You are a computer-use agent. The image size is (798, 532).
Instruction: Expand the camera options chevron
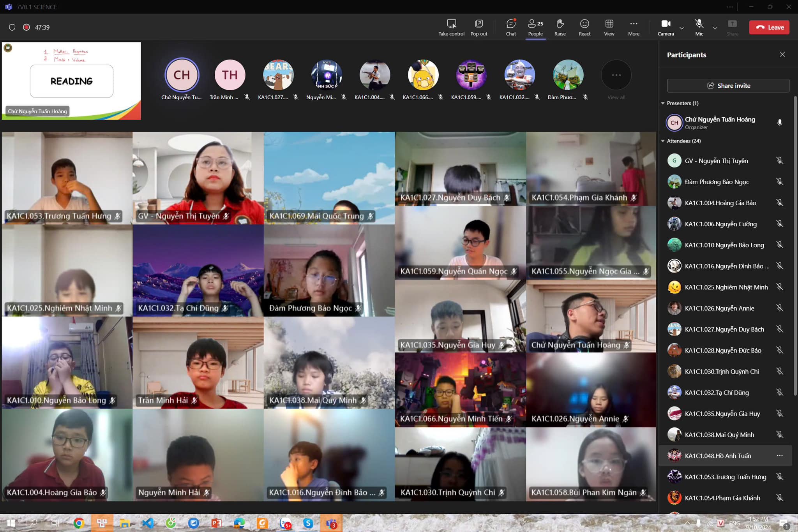coord(681,28)
